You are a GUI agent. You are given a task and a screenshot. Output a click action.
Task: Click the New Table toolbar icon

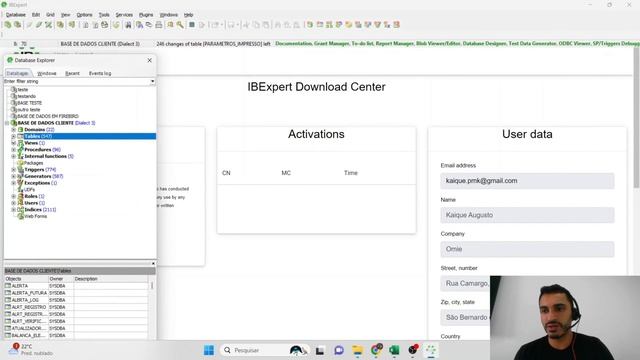(320, 25)
